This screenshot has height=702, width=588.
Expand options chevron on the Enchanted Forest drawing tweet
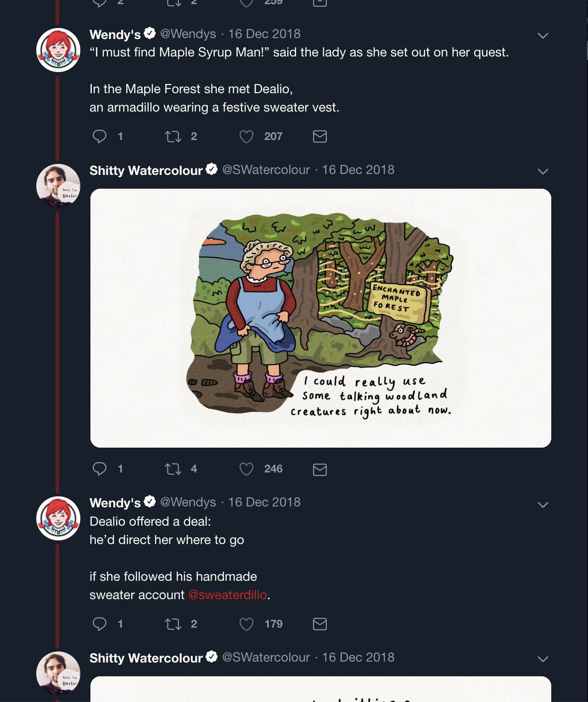(x=543, y=172)
